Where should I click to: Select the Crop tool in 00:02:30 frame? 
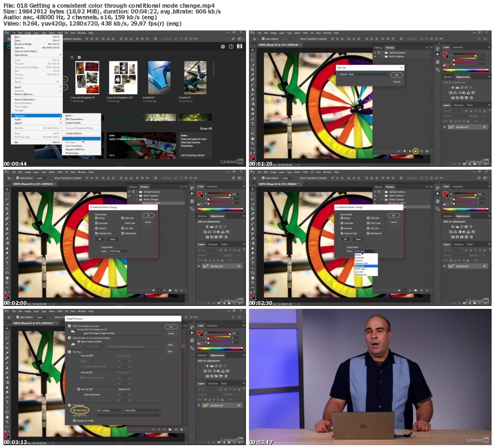pyautogui.click(x=252, y=209)
